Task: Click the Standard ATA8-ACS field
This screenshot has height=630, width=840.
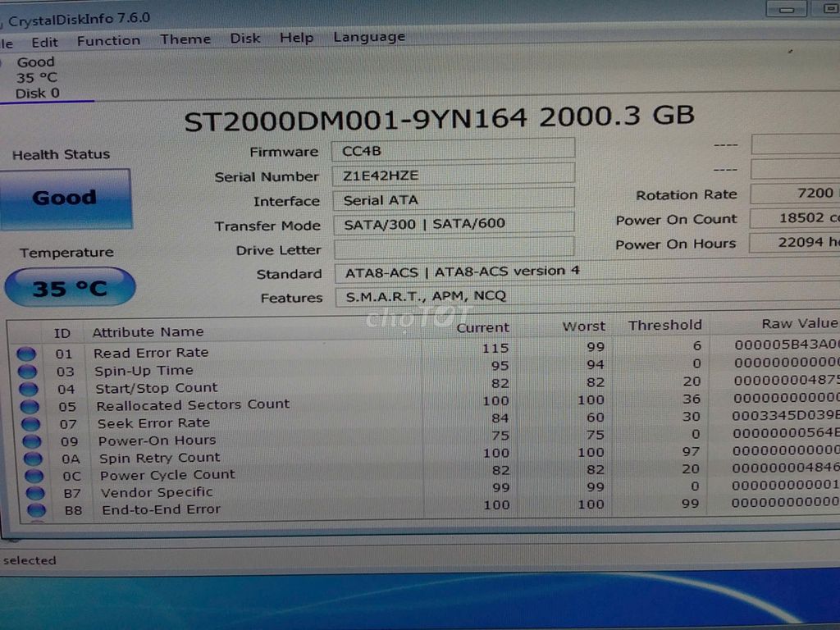Action: point(587,272)
